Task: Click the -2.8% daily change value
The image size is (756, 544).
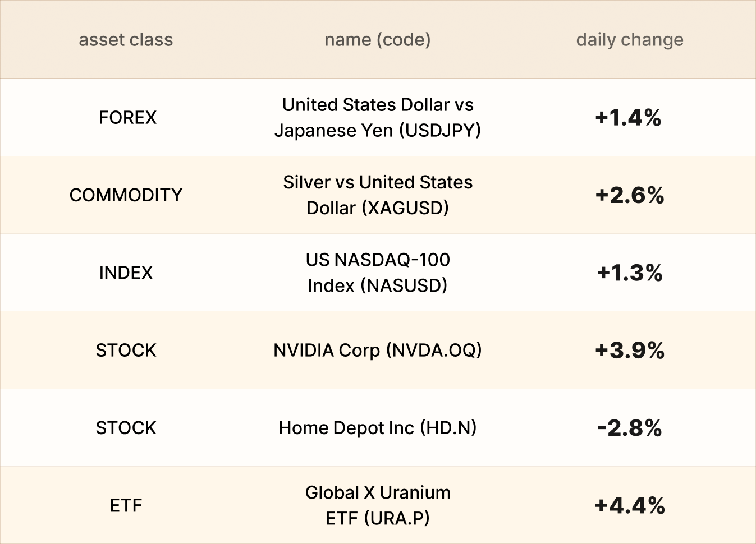Action: pyautogui.click(x=629, y=428)
